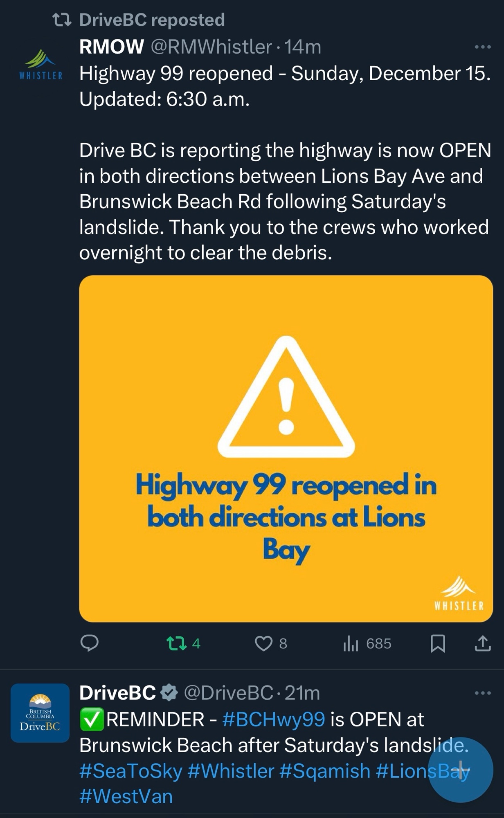
Task: Open the Highway 99 reopened image
Action: tap(286, 449)
